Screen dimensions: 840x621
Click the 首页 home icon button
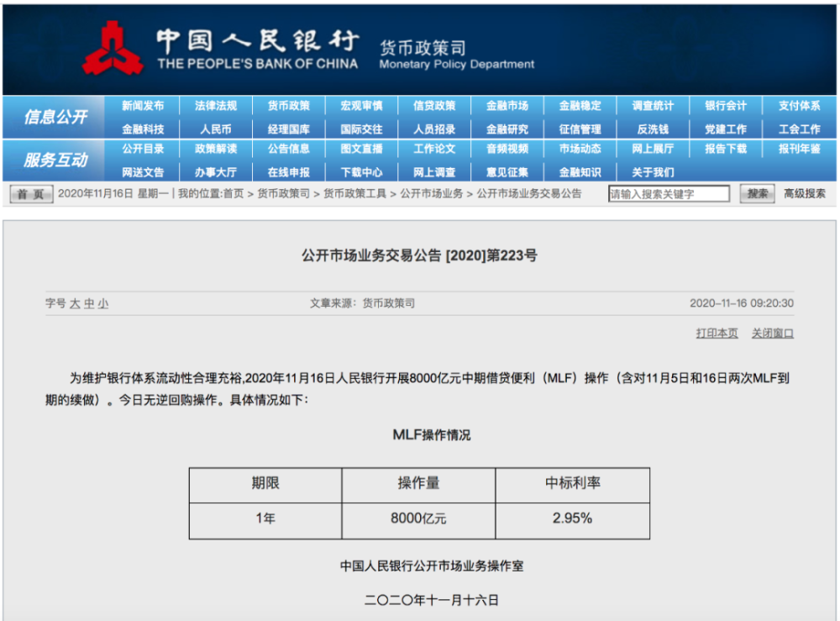tap(29, 193)
